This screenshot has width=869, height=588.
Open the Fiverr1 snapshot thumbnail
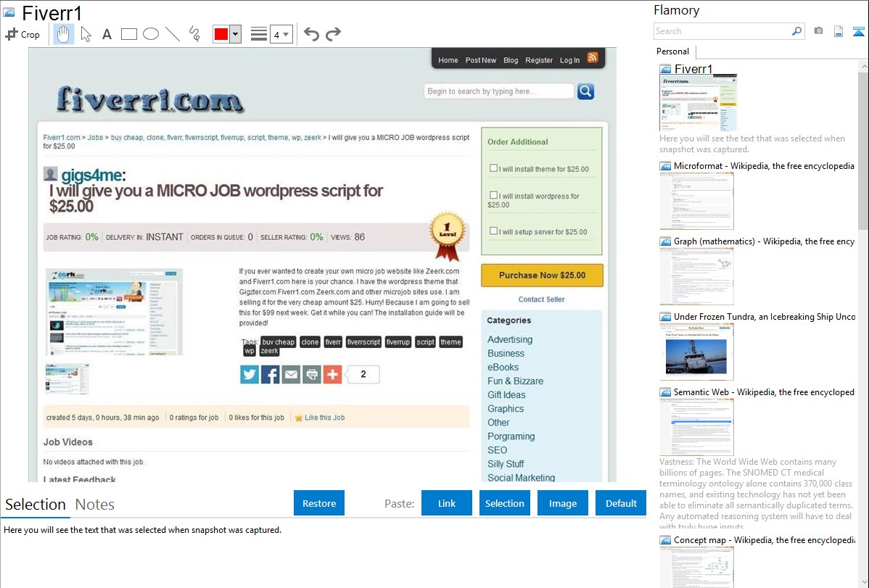[x=699, y=103]
